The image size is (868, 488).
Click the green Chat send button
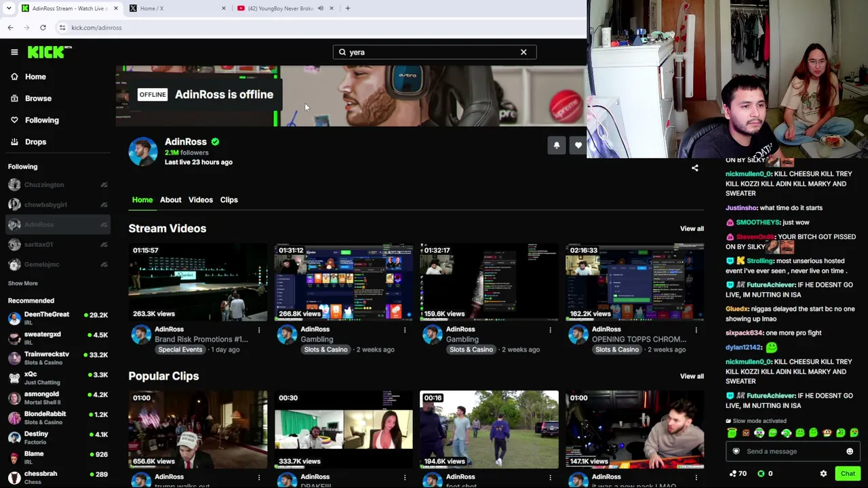tap(848, 474)
